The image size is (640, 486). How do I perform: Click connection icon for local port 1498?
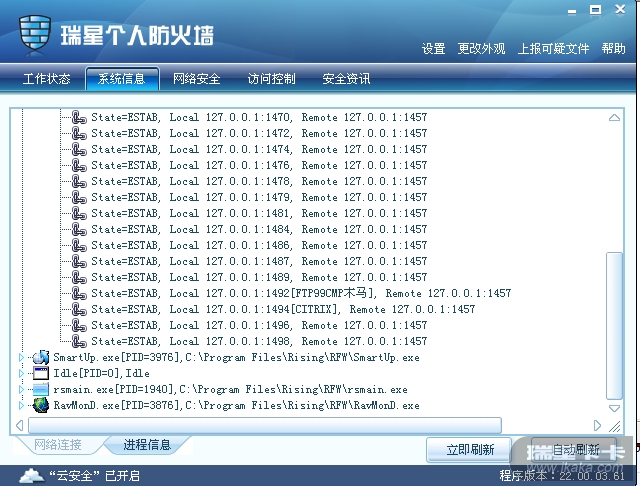(x=79, y=341)
